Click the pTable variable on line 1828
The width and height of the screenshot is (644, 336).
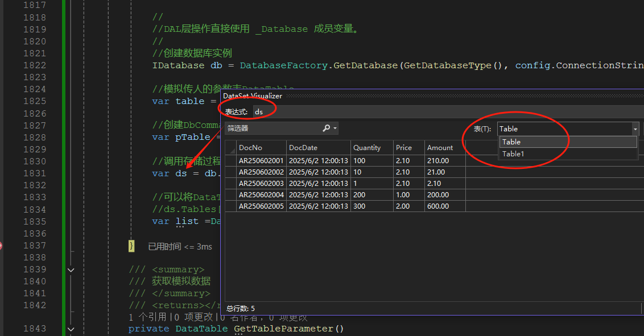(x=193, y=137)
